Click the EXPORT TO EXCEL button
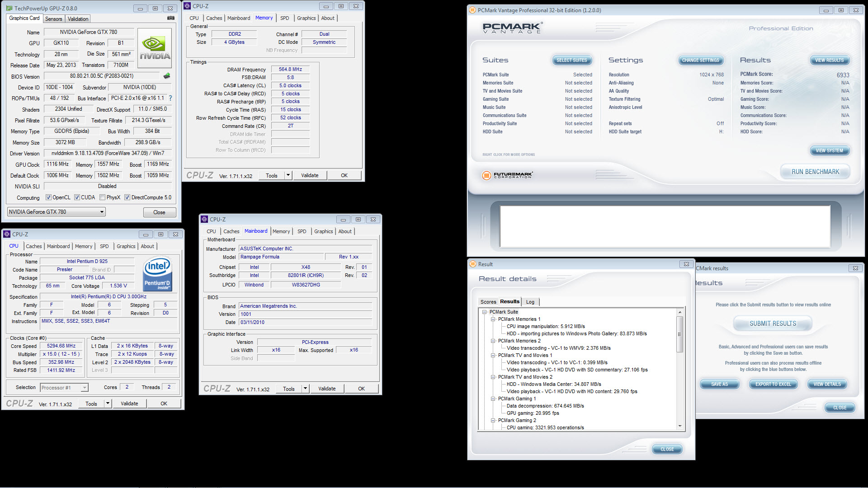The image size is (868, 488). click(x=773, y=384)
